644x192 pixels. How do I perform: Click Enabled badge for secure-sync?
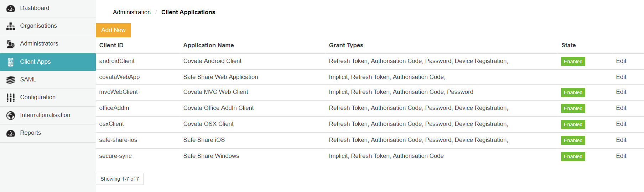[573, 156]
